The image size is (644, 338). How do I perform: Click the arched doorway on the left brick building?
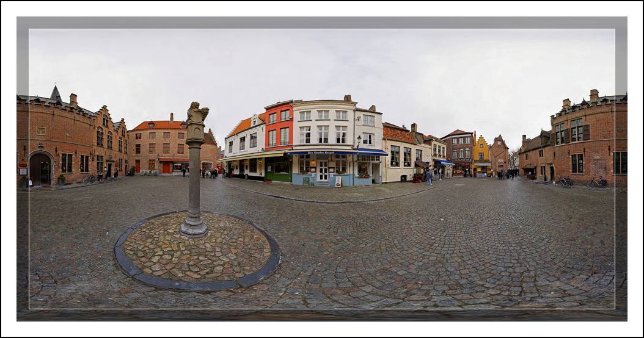click(40, 169)
